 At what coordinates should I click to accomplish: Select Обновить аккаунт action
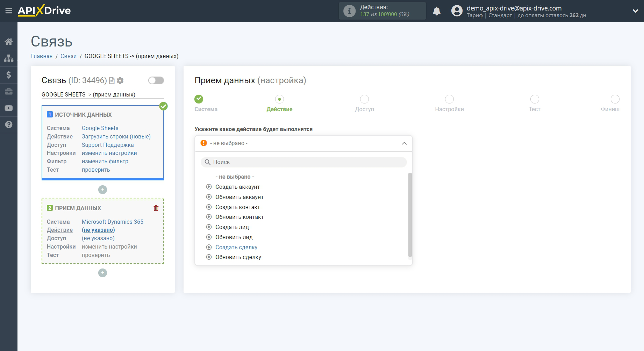[x=239, y=197]
